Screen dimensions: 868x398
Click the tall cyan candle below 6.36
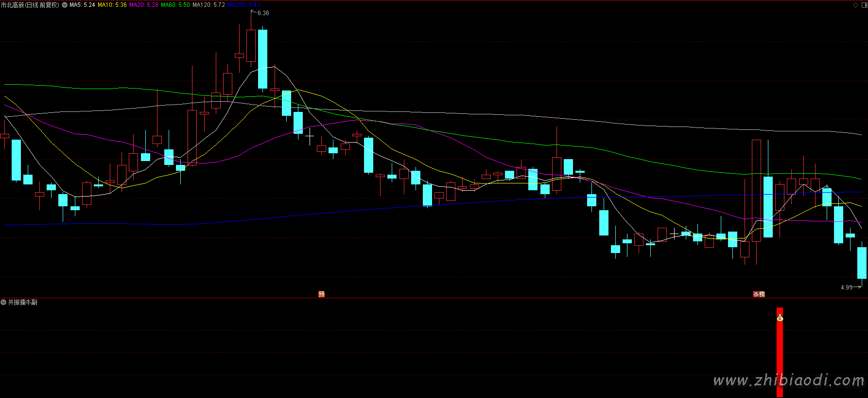coord(262,58)
